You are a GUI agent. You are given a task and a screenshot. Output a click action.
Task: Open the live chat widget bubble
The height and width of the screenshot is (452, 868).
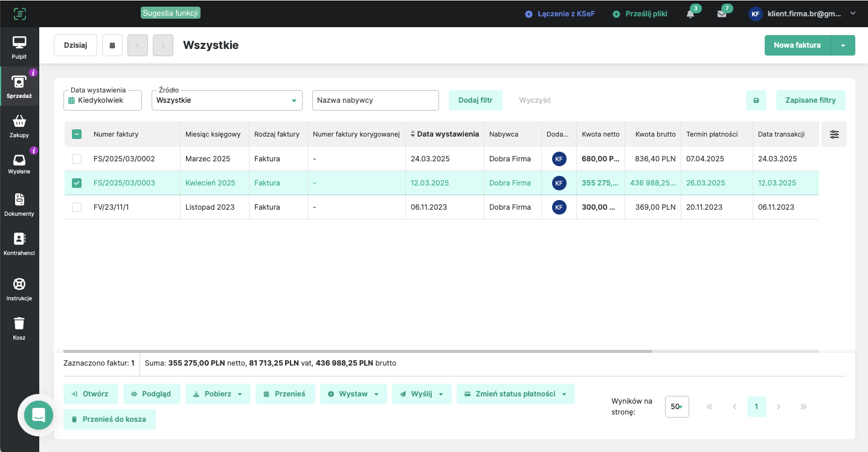(x=39, y=415)
